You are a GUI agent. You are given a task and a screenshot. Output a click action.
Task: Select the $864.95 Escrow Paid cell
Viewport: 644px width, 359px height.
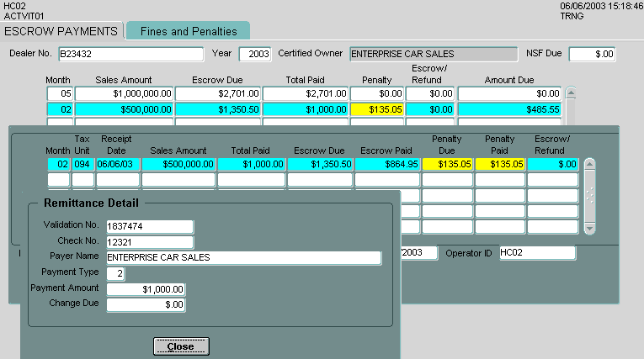(387, 164)
